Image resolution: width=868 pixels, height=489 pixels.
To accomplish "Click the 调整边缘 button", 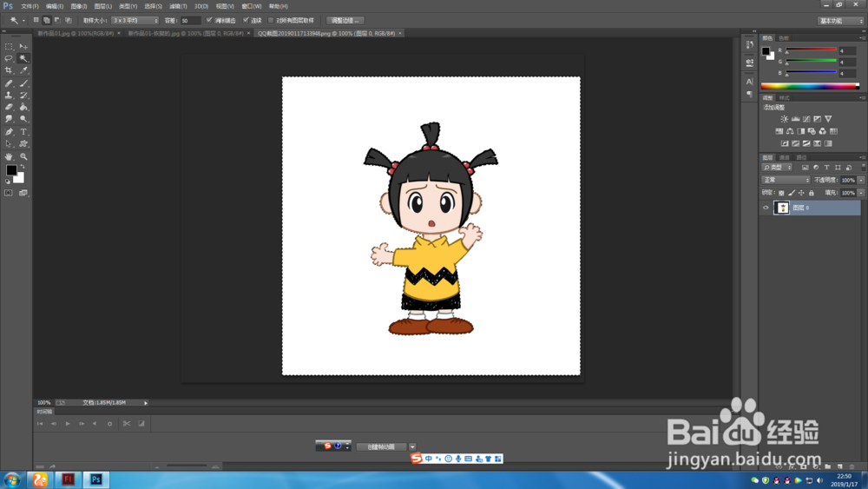I will pyautogui.click(x=345, y=20).
